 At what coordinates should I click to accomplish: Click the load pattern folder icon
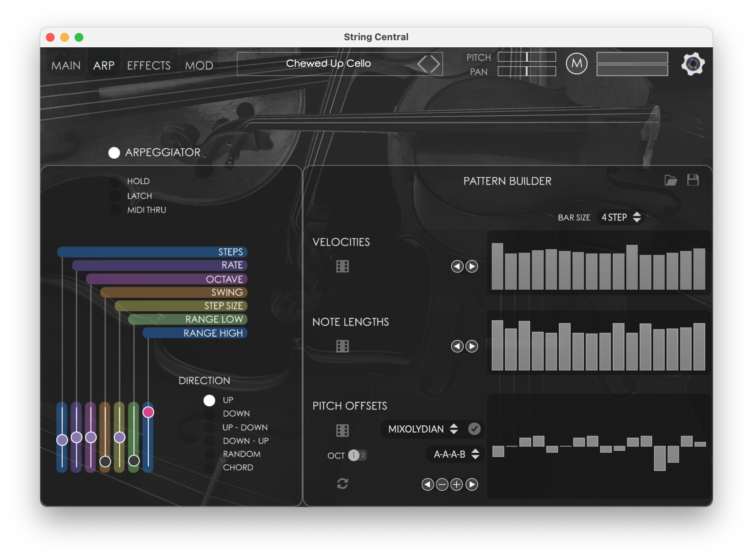pos(670,180)
